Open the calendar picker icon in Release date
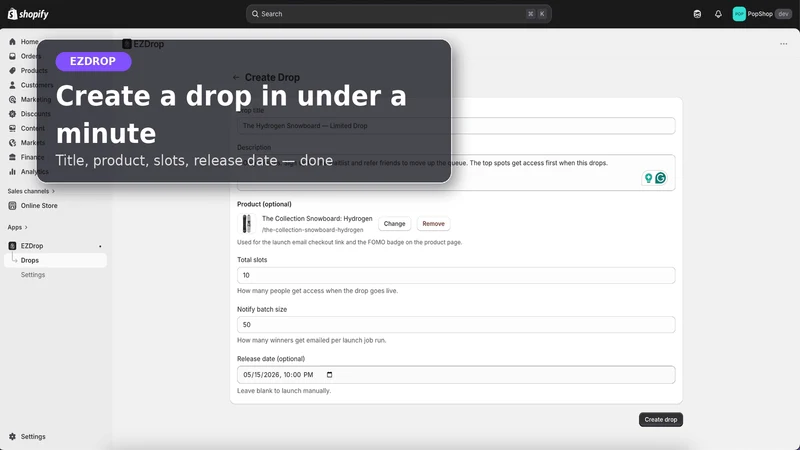800x450 pixels. click(330, 374)
